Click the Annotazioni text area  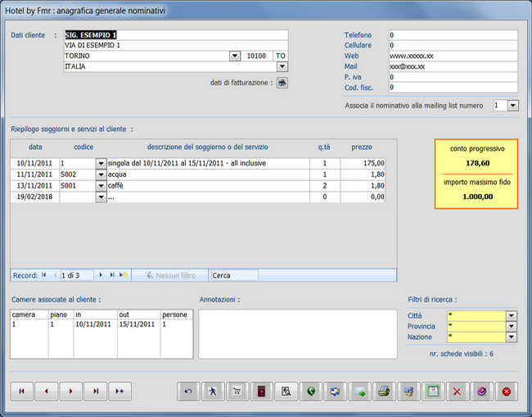tap(298, 333)
